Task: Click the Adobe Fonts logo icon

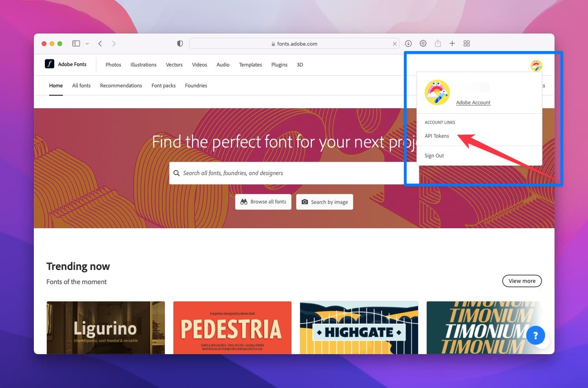Action: [49, 64]
